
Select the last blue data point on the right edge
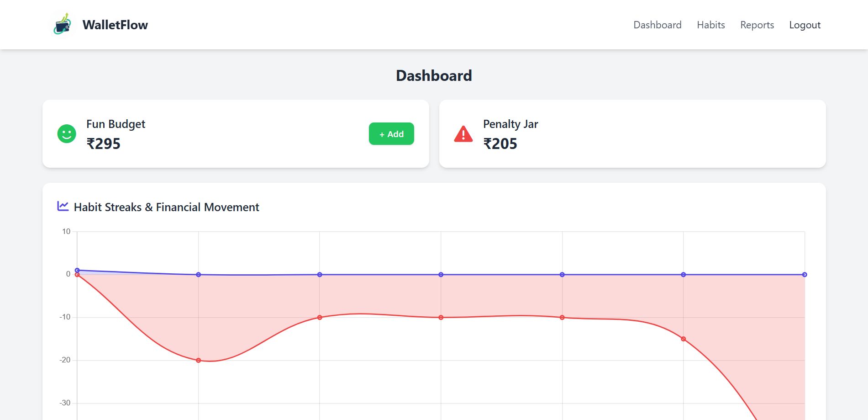tap(805, 275)
